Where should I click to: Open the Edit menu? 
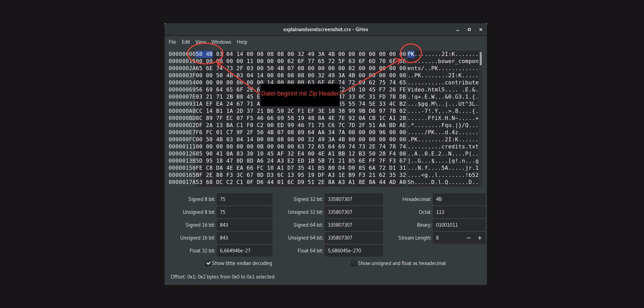[186, 42]
